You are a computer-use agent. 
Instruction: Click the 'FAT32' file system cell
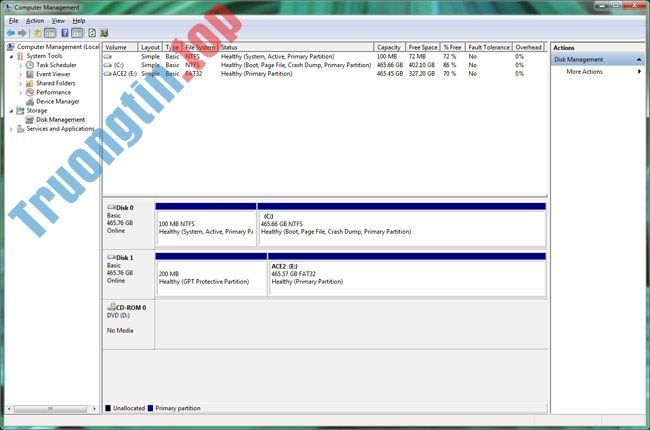194,74
